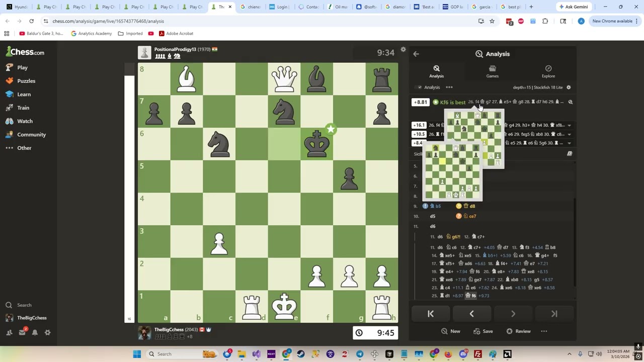The height and width of the screenshot is (362, 644).
Task: Open Steam from the Windows taskbar
Action: pyautogui.click(x=301, y=354)
